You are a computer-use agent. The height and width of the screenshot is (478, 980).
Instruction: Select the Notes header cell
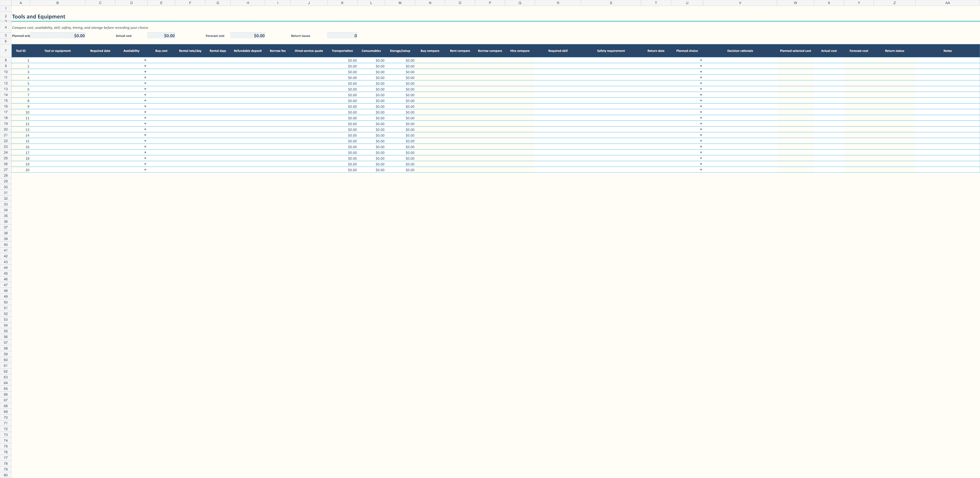pos(947,51)
